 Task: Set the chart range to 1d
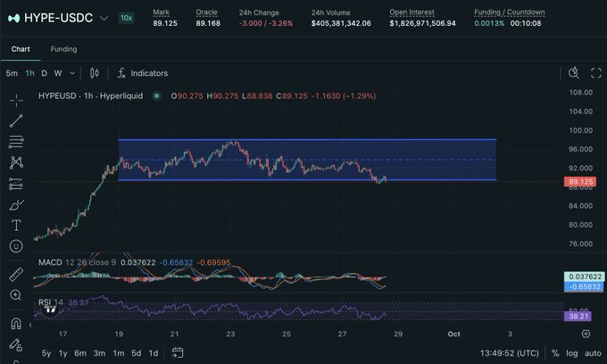tap(154, 353)
